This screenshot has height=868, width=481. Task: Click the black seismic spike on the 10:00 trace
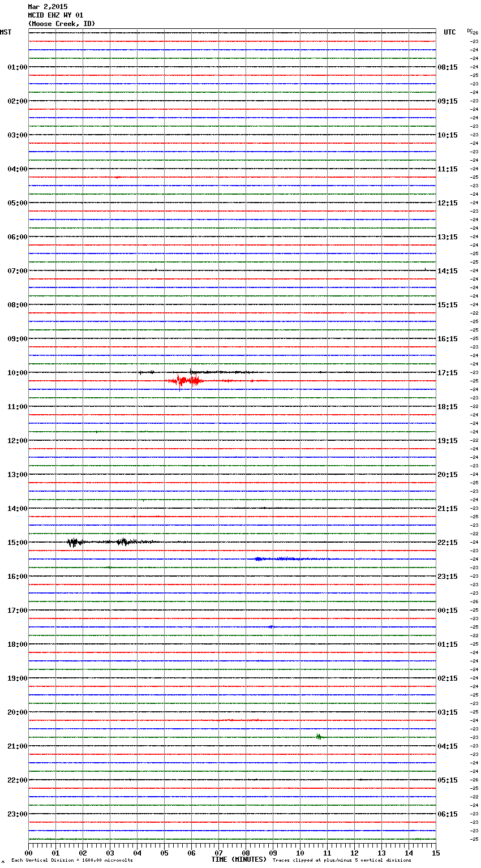coord(191,372)
